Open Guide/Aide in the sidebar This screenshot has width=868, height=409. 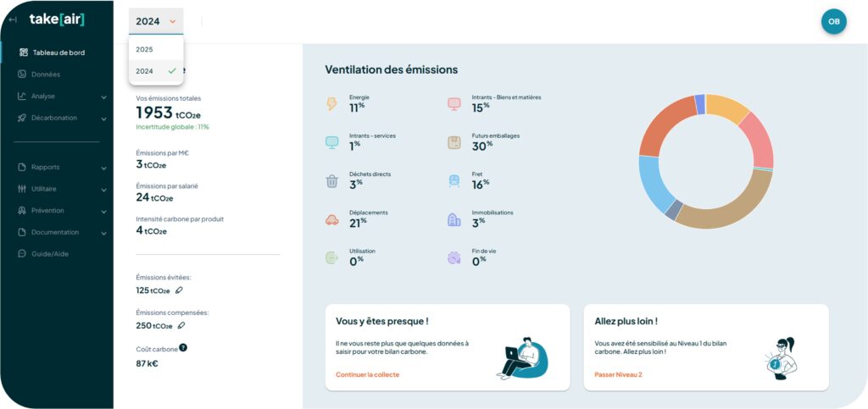(49, 254)
